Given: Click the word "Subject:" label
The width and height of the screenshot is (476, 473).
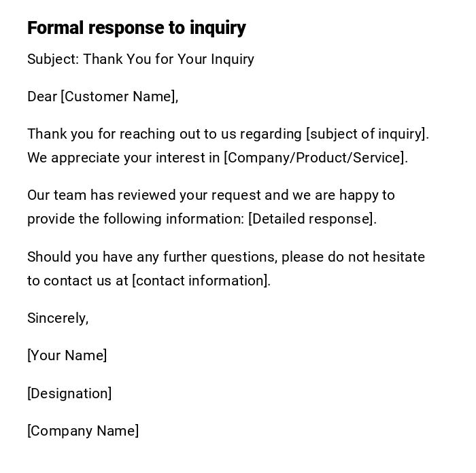Looking at the screenshot, I should point(53,59).
